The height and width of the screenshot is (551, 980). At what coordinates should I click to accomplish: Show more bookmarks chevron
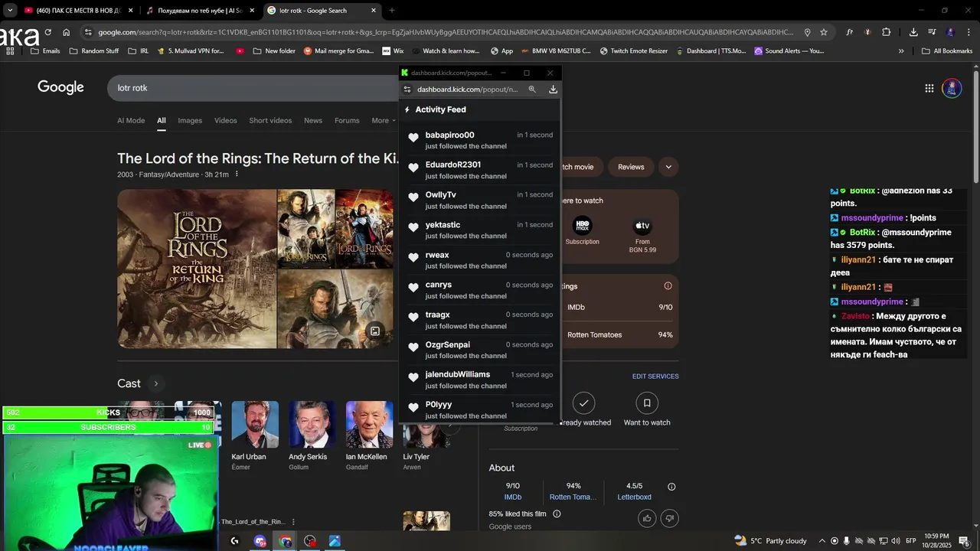(901, 51)
